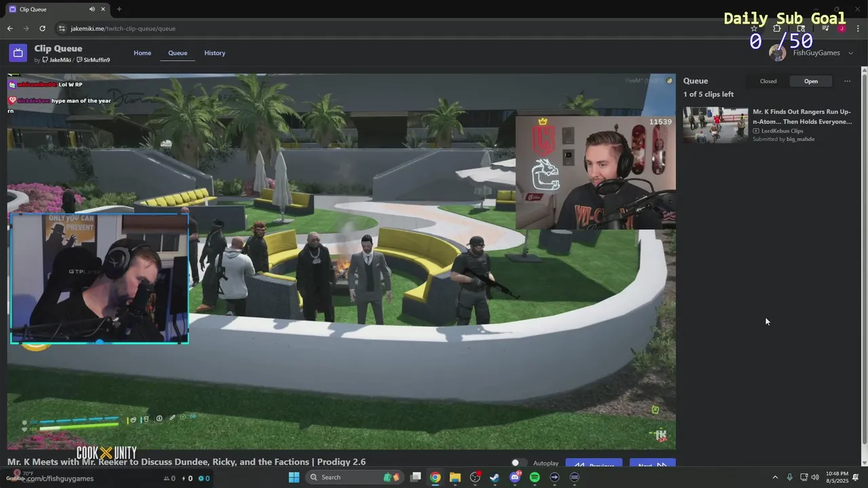Show hidden system tray icons chevron
Screen dimensions: 868x488
pyautogui.click(x=775, y=477)
